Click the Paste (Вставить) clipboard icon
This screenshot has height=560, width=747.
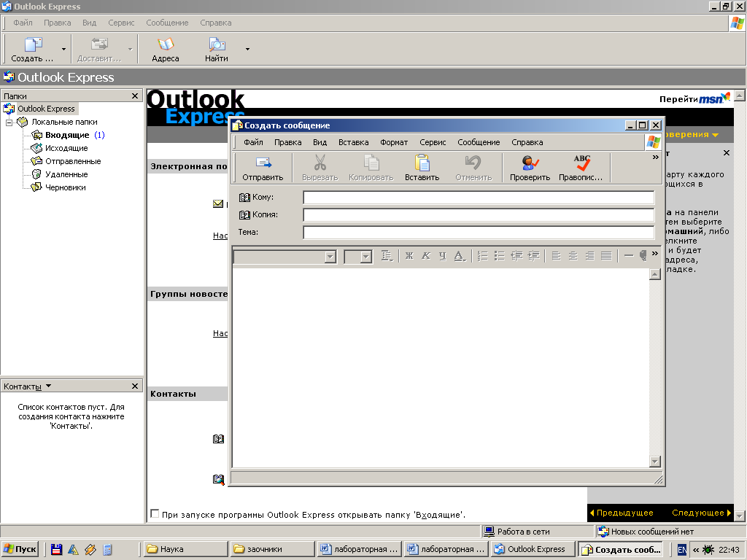tap(422, 163)
